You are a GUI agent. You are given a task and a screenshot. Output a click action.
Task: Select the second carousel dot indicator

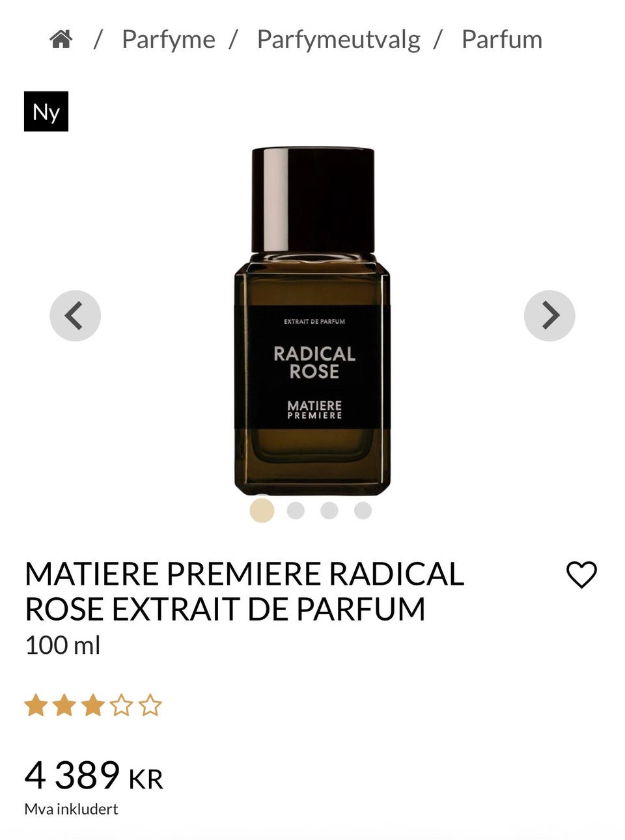[296, 511]
